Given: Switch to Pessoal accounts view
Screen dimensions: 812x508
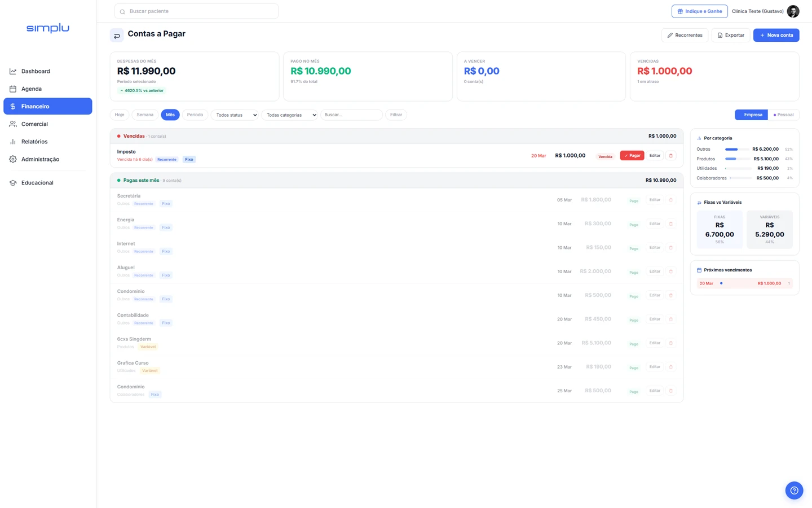Looking at the screenshot, I should pos(783,115).
